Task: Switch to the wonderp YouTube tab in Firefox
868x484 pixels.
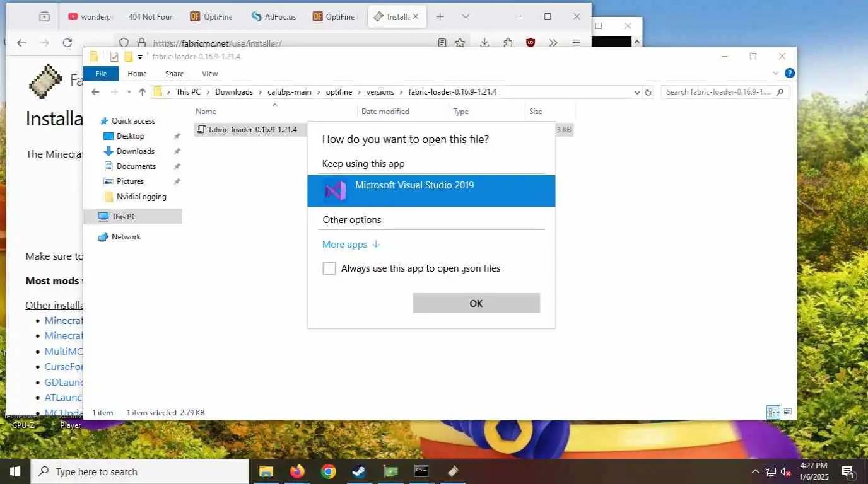Action: 90,17
